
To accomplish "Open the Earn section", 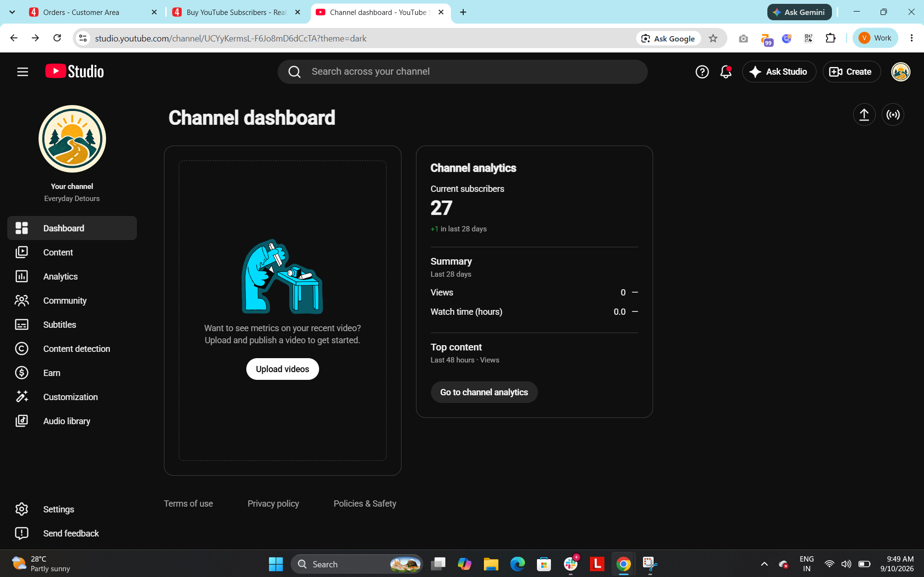I will (72, 373).
